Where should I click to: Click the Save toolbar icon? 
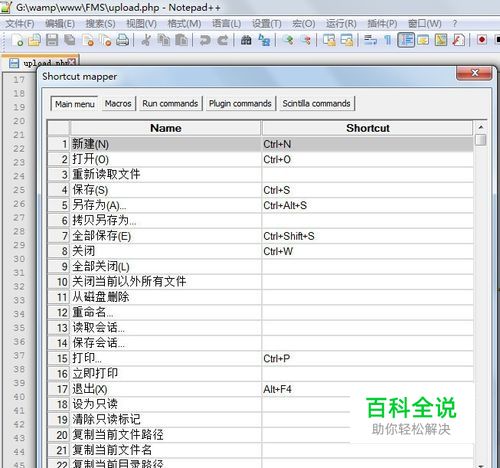pos(52,40)
